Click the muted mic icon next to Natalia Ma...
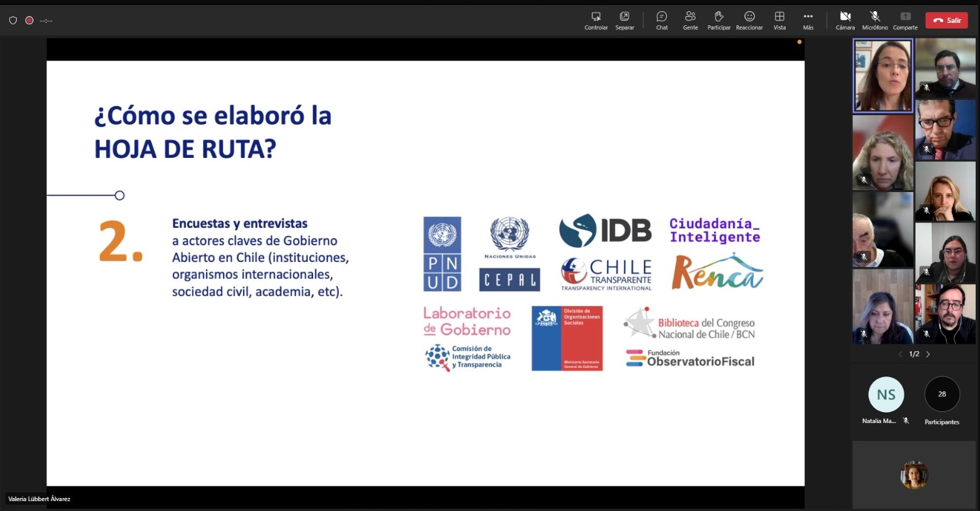 906,421
